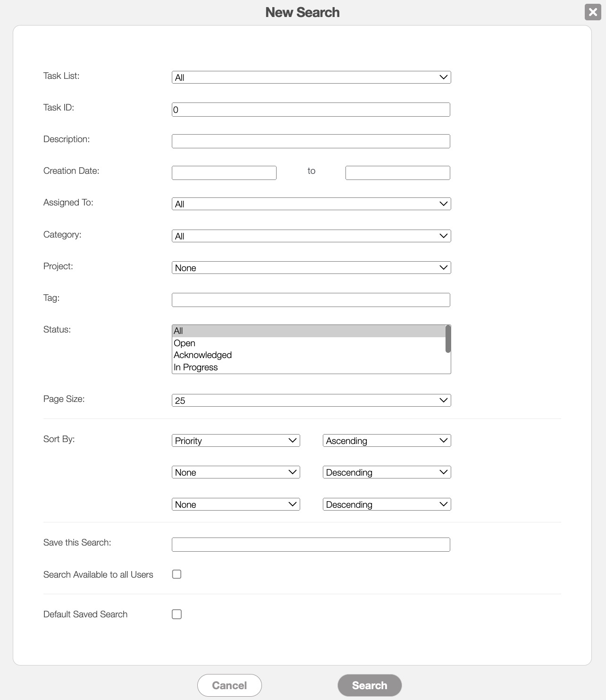Click the Search button

[370, 685]
